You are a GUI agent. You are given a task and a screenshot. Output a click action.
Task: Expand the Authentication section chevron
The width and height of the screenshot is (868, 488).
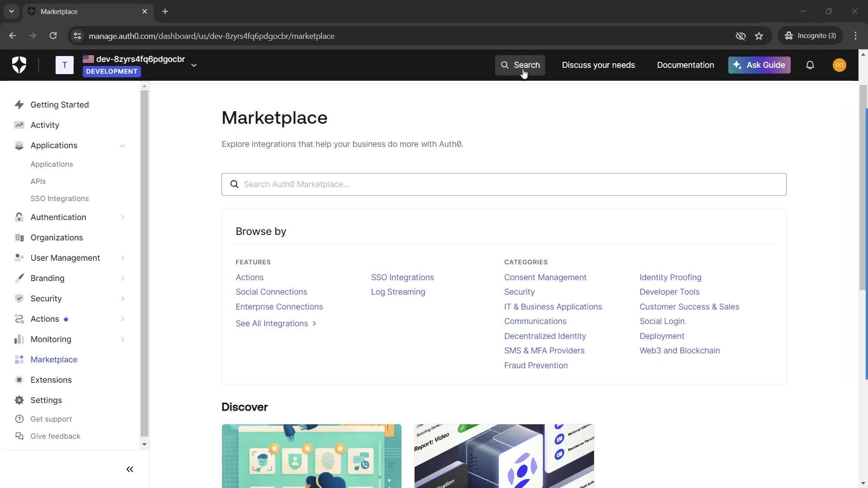tap(123, 217)
